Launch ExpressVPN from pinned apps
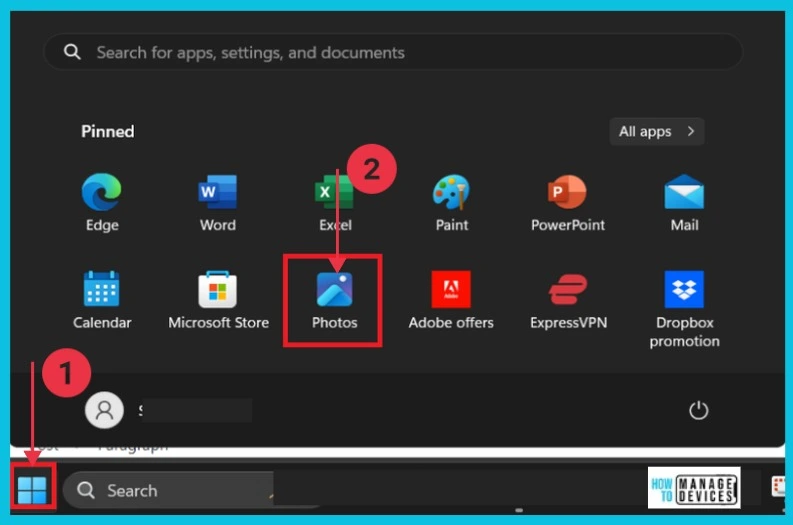This screenshot has width=793, height=525. [x=568, y=300]
